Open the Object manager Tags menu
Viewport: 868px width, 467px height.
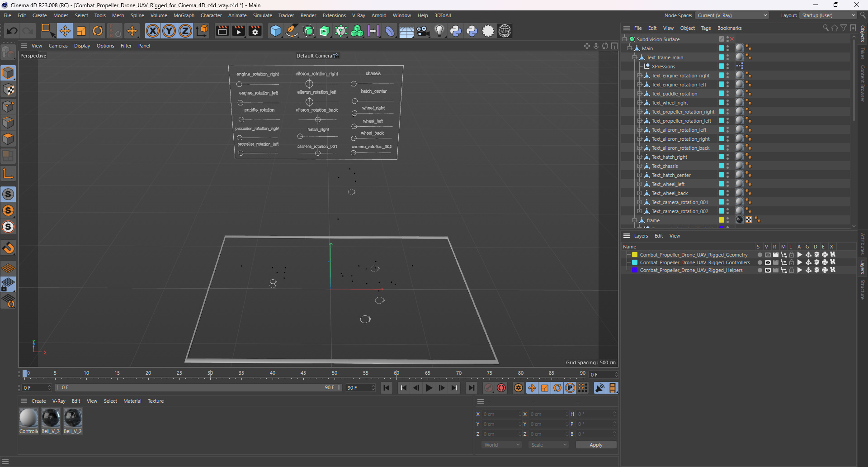706,28
